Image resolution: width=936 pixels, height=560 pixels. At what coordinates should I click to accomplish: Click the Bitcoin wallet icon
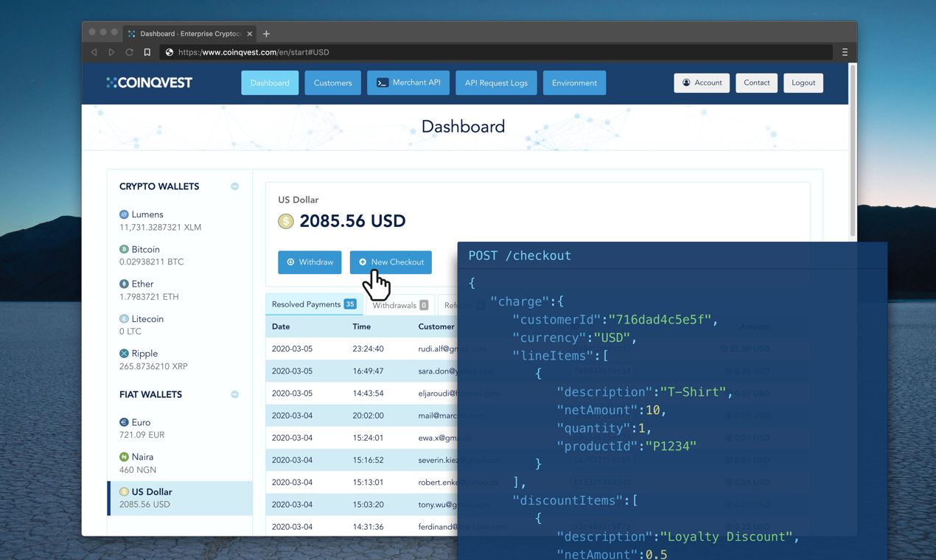[x=124, y=249]
